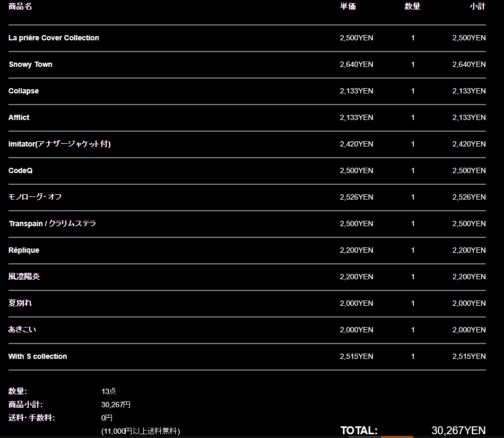This screenshot has height=438, width=504.
Task: Click the 'あきこい' item name
Action: coord(22,330)
